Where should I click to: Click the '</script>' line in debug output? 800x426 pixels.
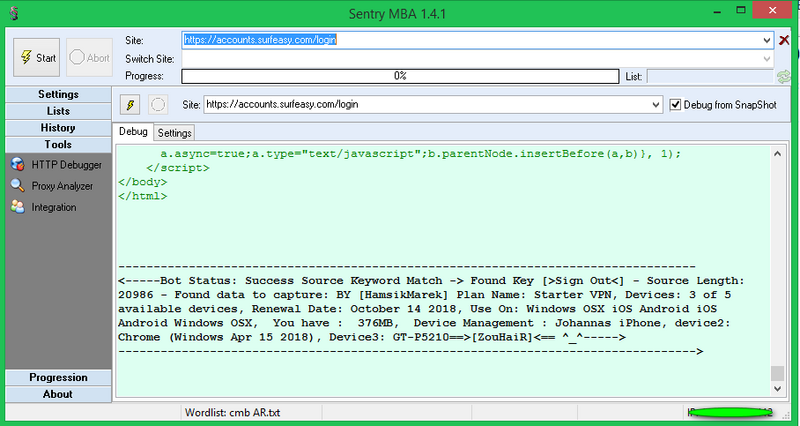[178, 167]
